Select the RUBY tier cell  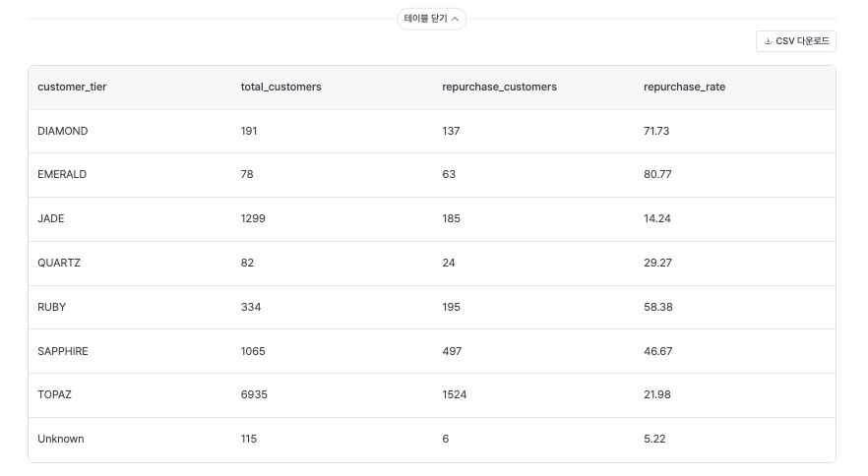52,307
